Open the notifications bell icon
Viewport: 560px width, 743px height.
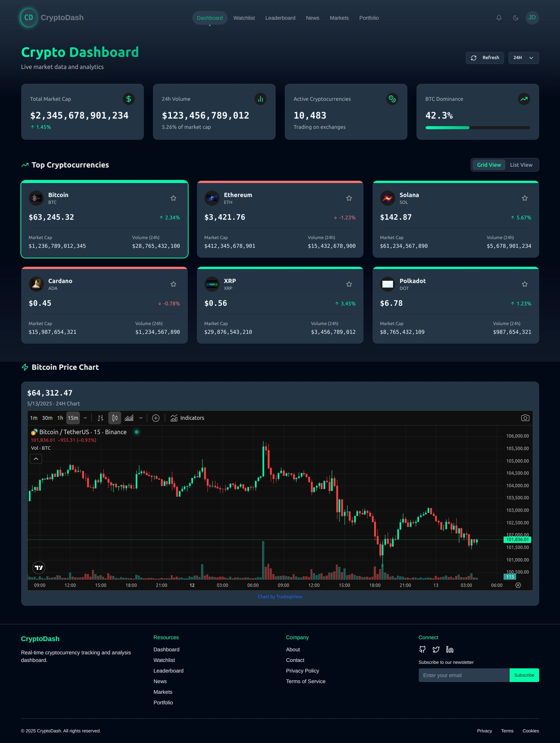click(x=499, y=18)
